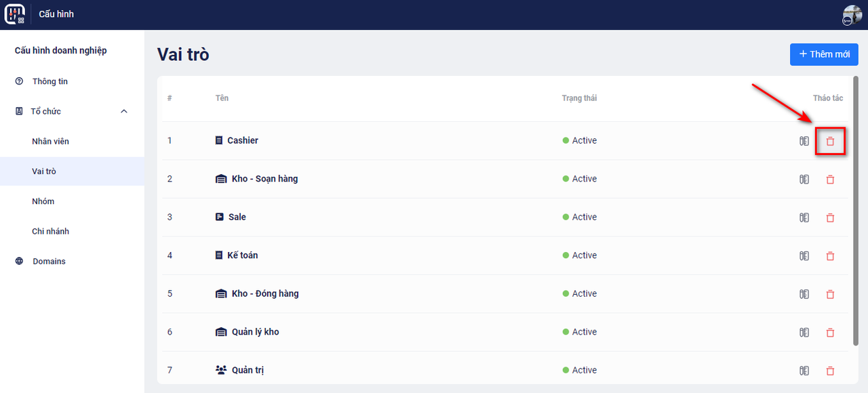Open the Sale role name
868x393 pixels.
click(x=237, y=217)
